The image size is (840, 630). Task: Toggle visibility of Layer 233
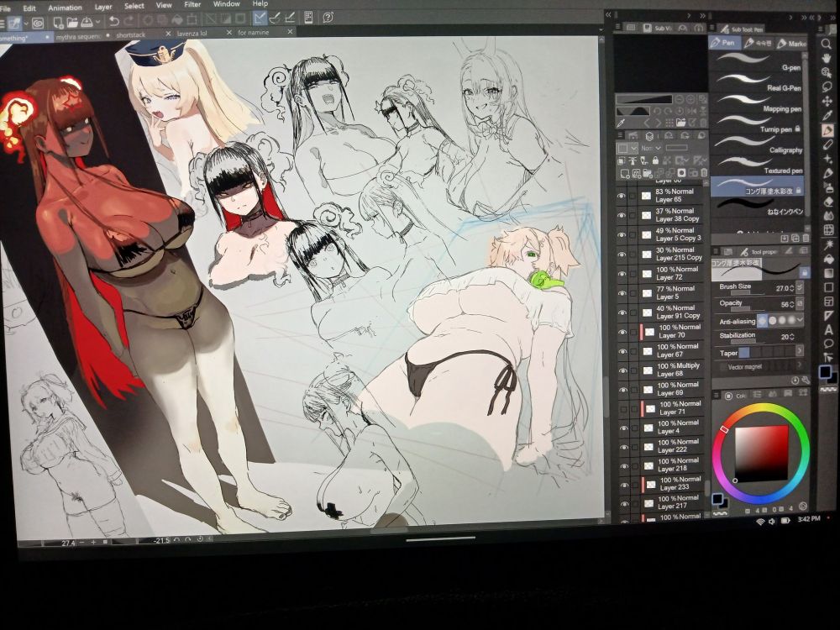coord(624,485)
